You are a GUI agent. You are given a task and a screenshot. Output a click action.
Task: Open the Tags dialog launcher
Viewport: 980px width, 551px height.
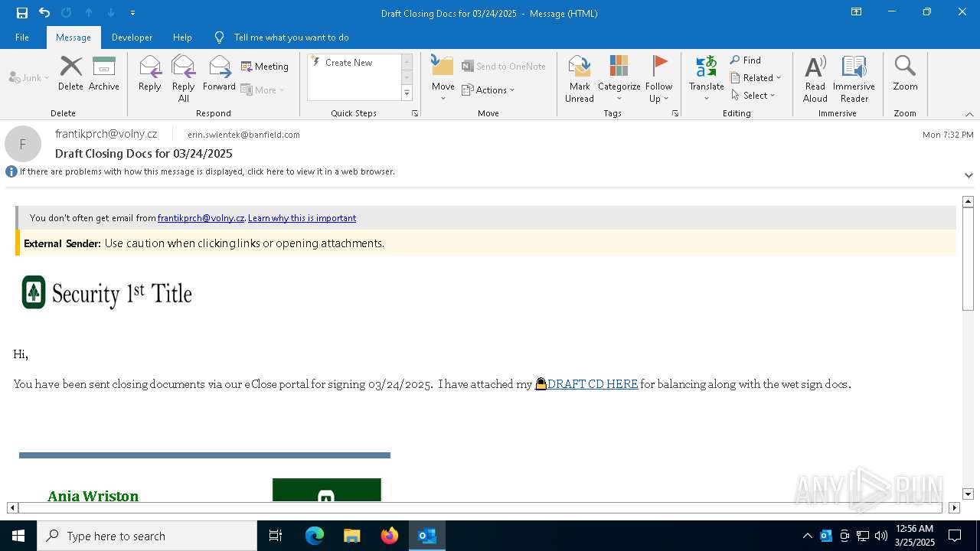pyautogui.click(x=675, y=113)
